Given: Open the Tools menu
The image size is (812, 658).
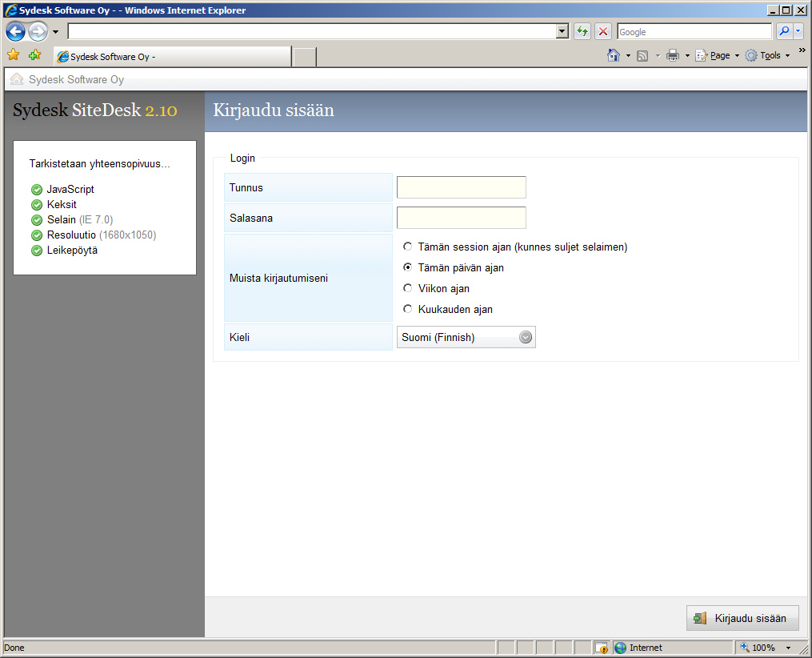Looking at the screenshot, I should 767,55.
